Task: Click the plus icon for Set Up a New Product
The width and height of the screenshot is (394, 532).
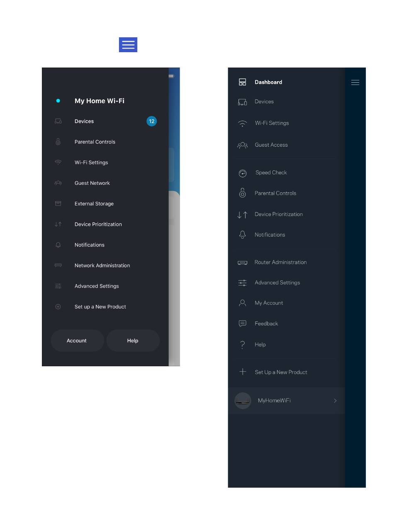Action: coord(243,372)
